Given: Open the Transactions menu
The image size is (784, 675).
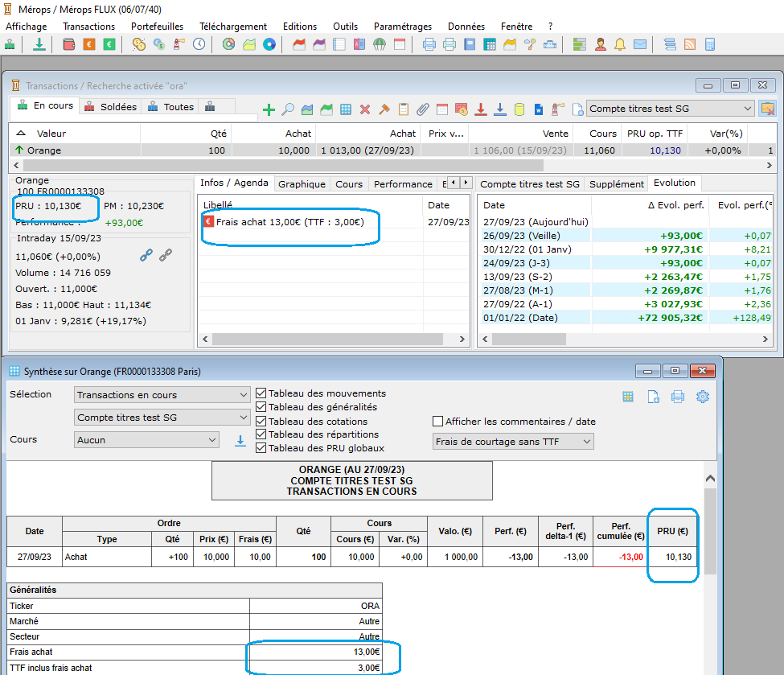Looking at the screenshot, I should coord(89,27).
